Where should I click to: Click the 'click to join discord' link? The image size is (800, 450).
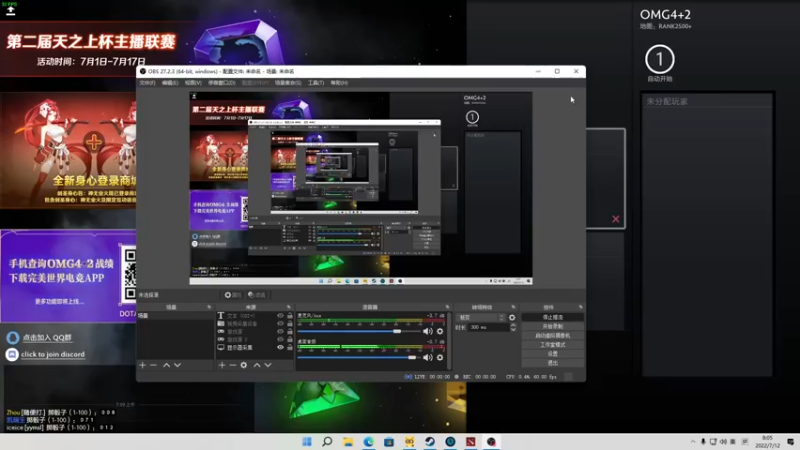[53, 354]
